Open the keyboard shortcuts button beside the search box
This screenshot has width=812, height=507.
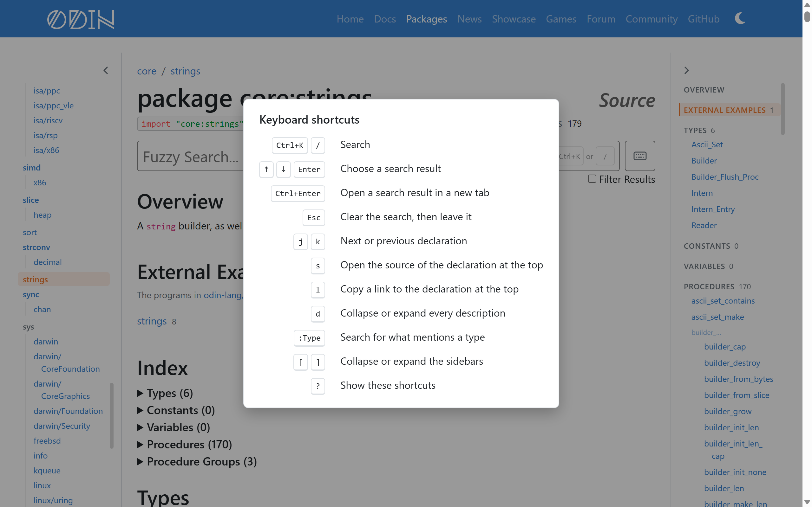(x=639, y=156)
